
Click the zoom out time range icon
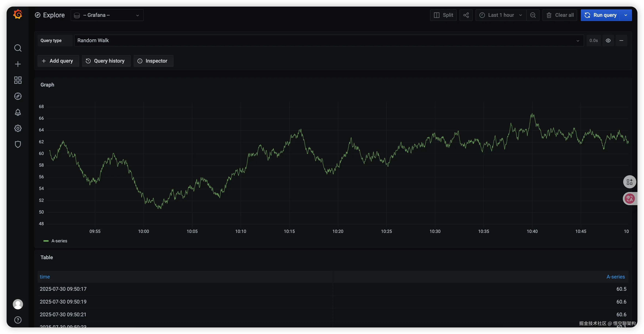click(533, 15)
